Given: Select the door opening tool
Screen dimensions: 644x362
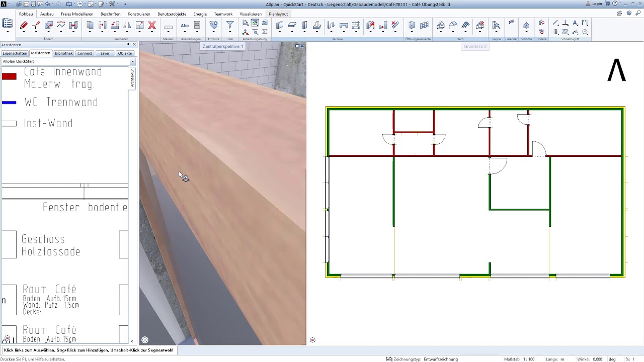Looking at the screenshot, I should 412,25.
